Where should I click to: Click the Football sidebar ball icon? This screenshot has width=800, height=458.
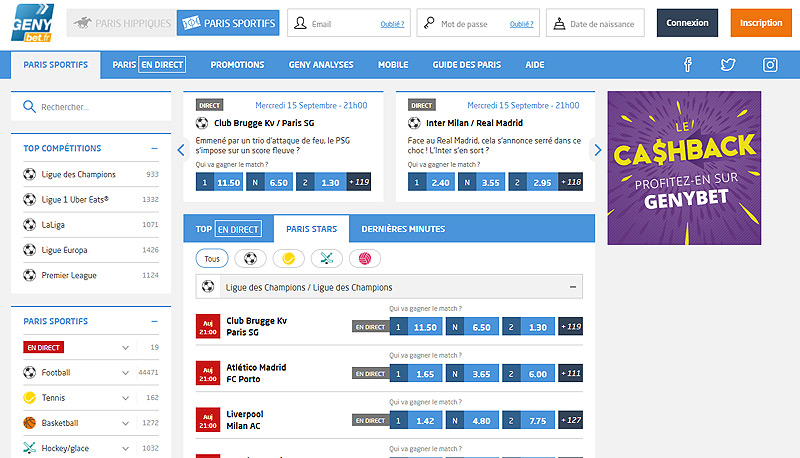pos(30,372)
